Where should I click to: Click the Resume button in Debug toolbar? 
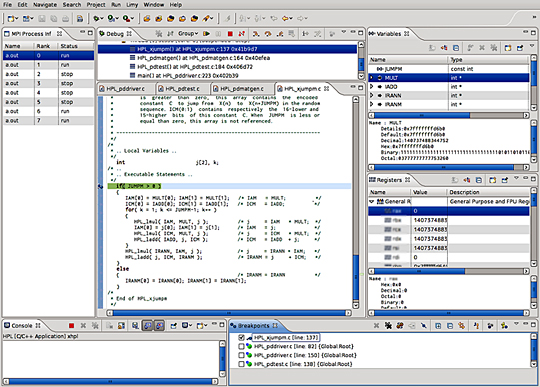click(x=206, y=33)
